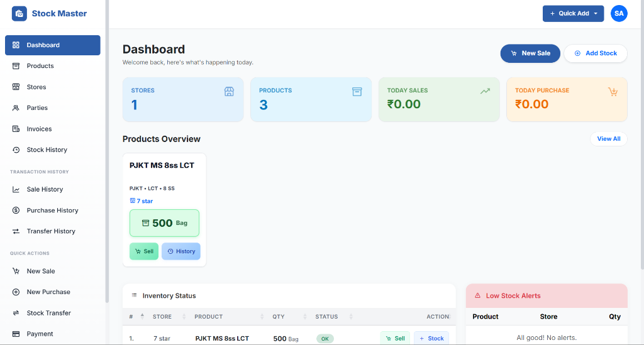
Task: Click the cart icon on Today Purchase card
Action: [613, 92]
